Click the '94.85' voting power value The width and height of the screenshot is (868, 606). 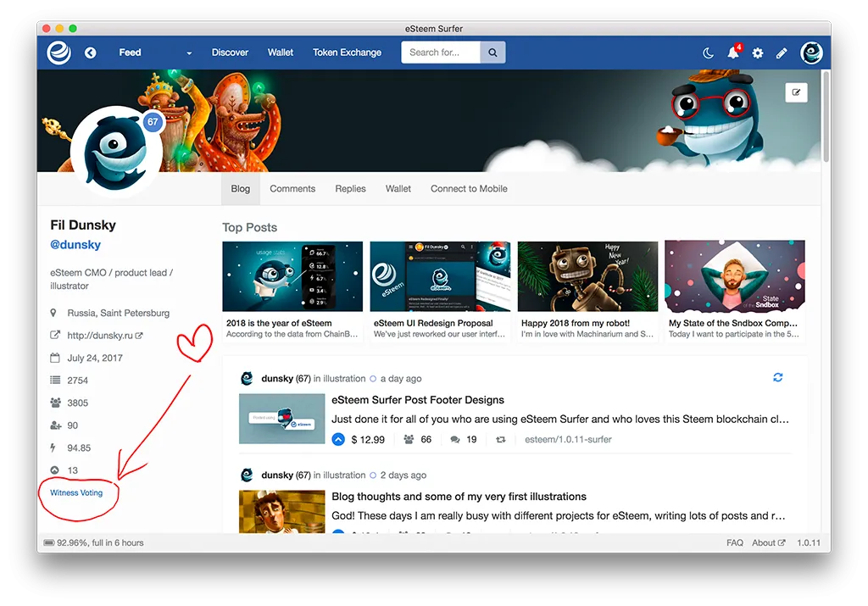point(79,448)
